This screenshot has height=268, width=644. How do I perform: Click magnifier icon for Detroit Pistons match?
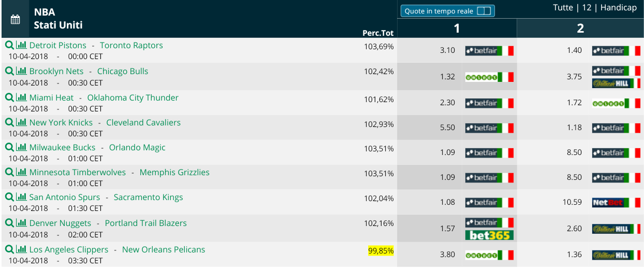(9, 45)
